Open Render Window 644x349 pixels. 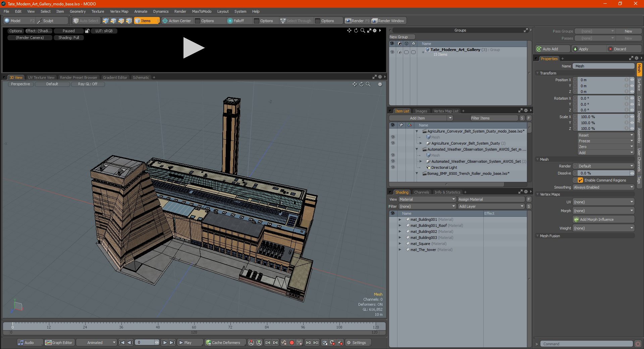coord(388,21)
